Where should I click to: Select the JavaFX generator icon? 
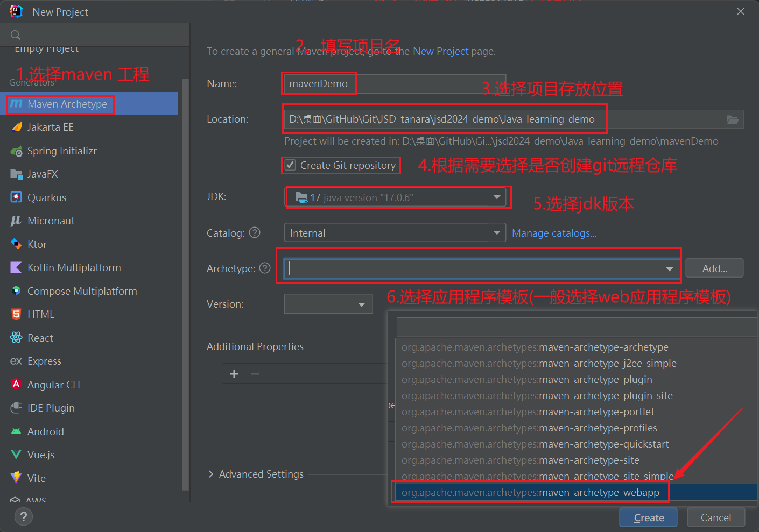click(x=17, y=174)
